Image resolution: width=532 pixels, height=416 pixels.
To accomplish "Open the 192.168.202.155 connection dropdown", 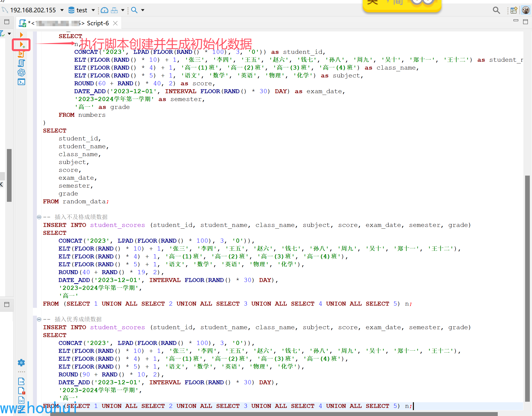I will click(x=62, y=10).
